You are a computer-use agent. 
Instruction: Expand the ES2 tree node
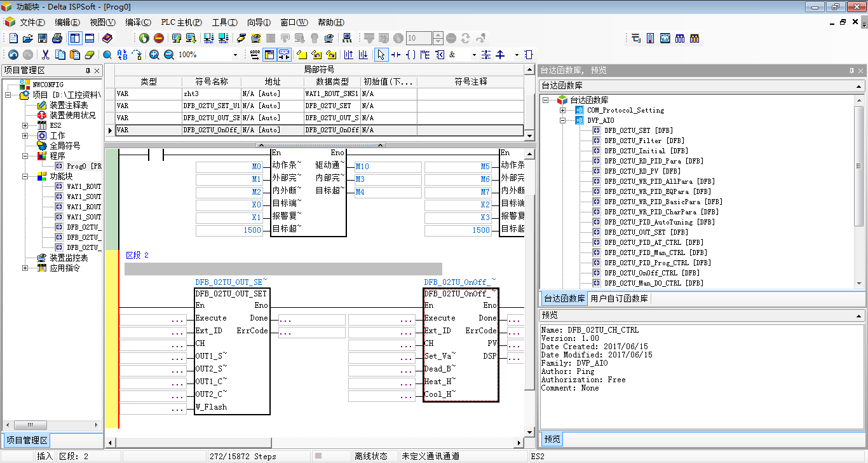pyautogui.click(x=25, y=125)
